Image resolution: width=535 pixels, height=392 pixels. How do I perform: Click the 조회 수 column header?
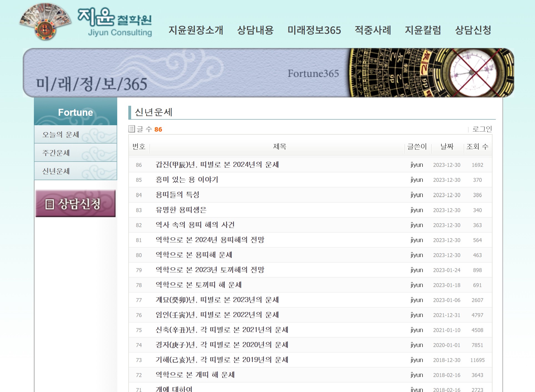pyautogui.click(x=477, y=147)
